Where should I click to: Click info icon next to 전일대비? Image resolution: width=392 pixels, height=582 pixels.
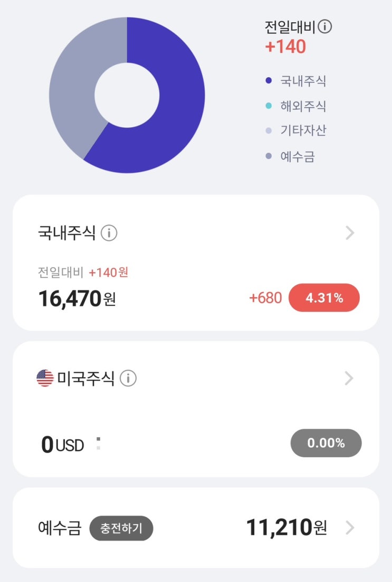[326, 26]
